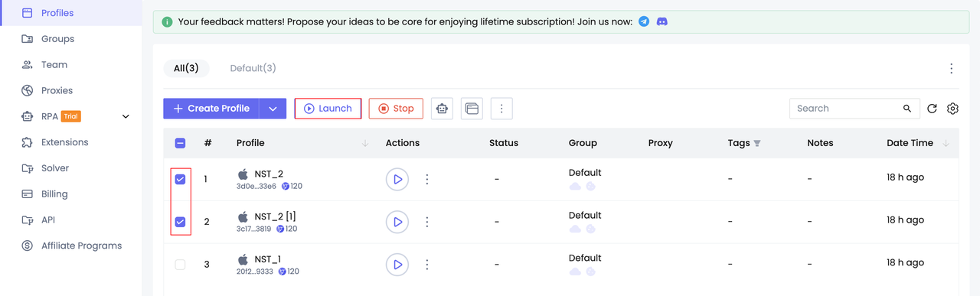Click the NST_2 [1] profile name
Screen dimensions: 980x296
click(276, 216)
